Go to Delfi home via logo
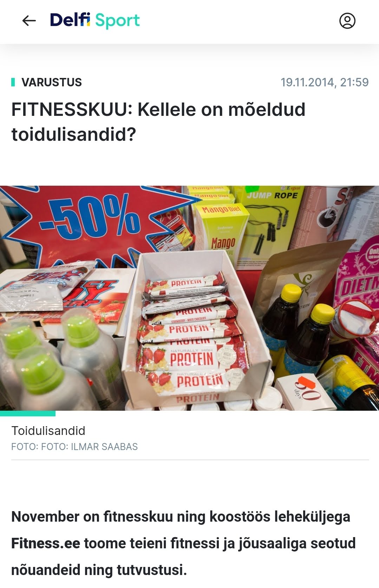 coord(70,20)
